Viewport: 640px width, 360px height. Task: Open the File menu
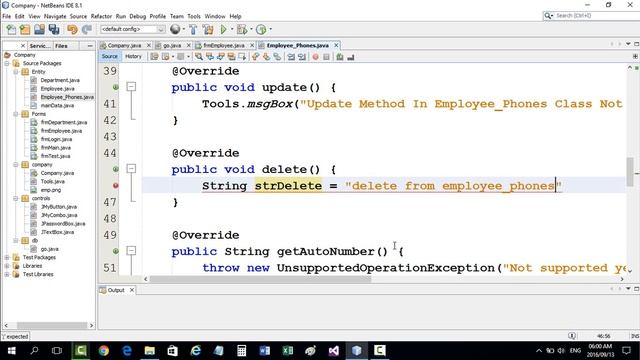(x=7, y=16)
